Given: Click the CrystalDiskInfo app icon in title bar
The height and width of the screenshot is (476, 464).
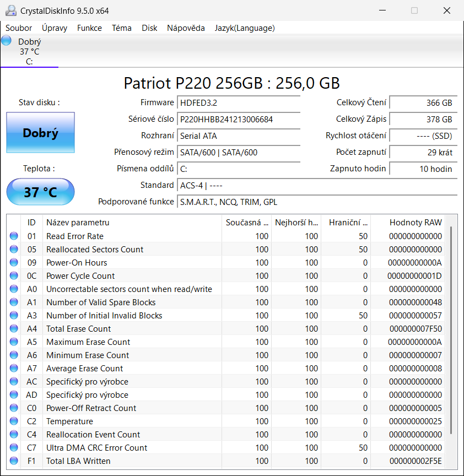Looking at the screenshot, I should [x=11, y=10].
